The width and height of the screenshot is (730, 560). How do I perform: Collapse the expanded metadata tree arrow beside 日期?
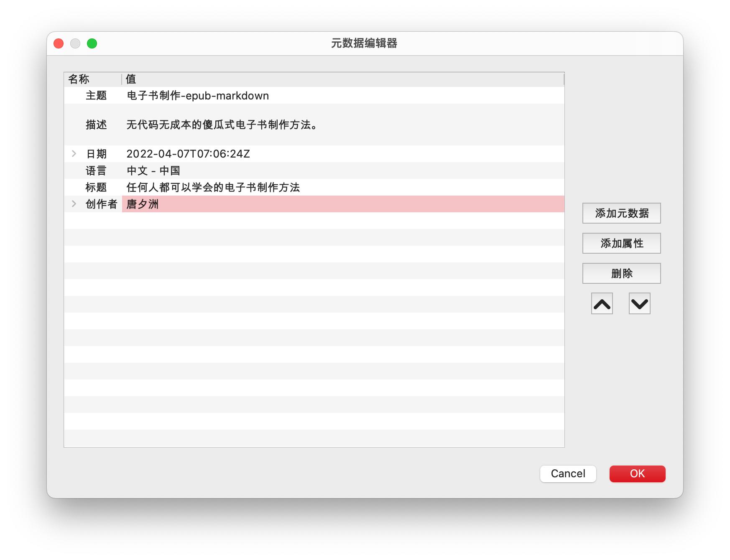point(74,153)
